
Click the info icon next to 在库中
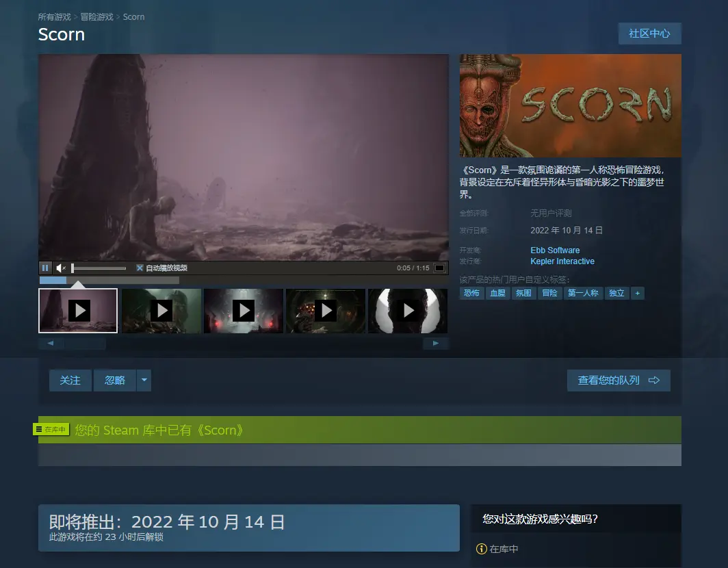pos(482,549)
